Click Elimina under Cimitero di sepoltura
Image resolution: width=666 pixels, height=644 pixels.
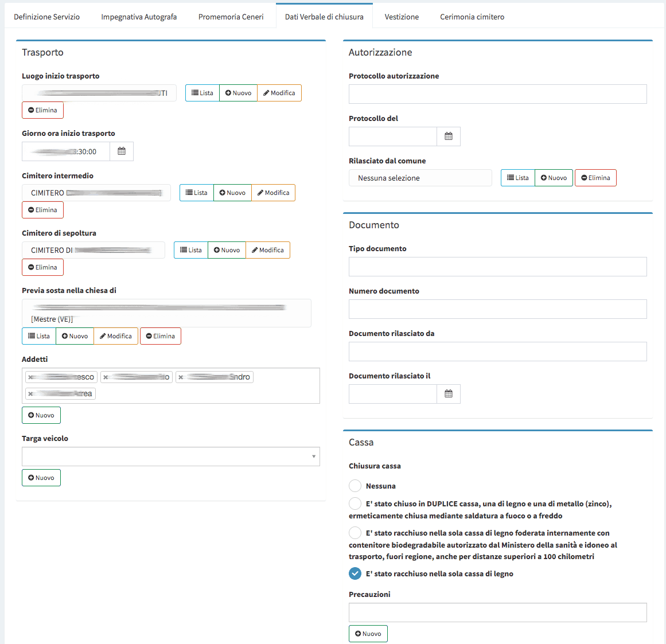pos(42,267)
